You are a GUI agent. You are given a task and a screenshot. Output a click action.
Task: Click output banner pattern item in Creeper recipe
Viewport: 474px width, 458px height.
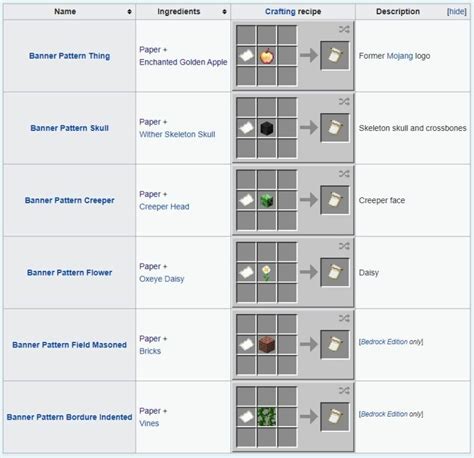pyautogui.click(x=335, y=200)
